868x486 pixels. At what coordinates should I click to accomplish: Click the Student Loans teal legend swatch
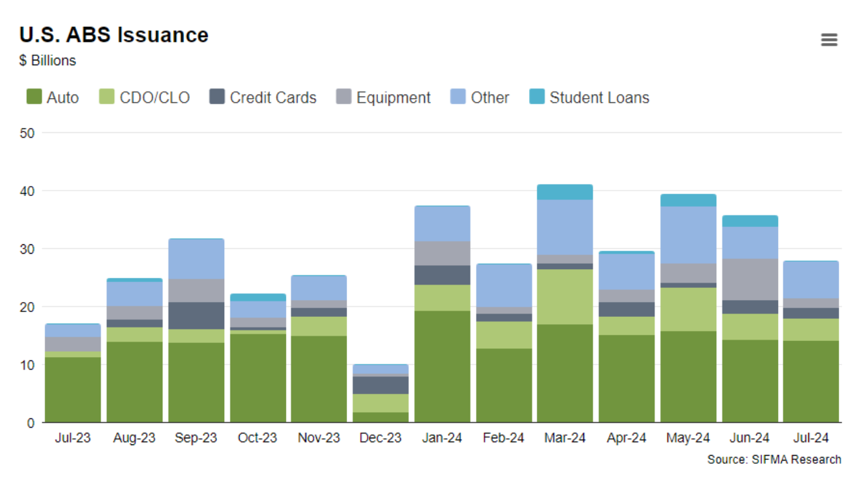[537, 97]
